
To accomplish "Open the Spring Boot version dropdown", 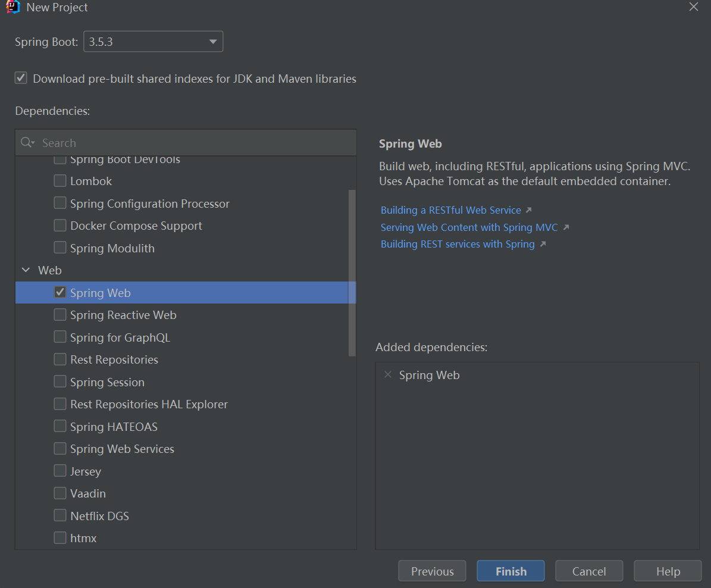I will 154,41.
